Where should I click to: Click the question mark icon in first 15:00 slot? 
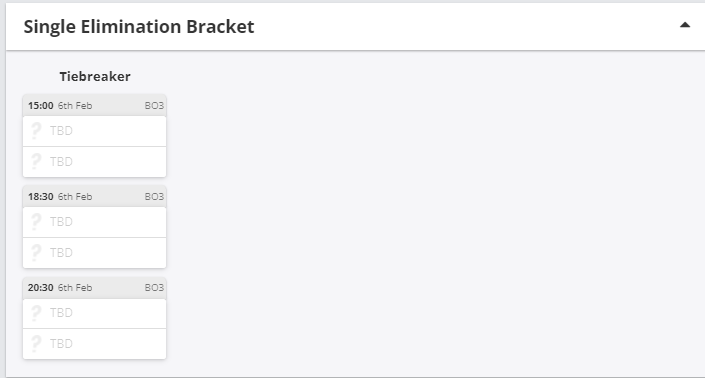click(x=36, y=131)
